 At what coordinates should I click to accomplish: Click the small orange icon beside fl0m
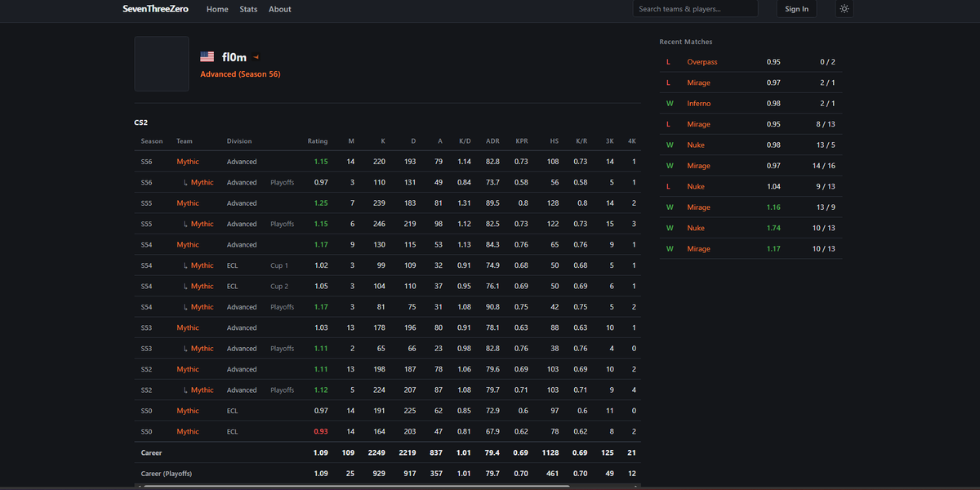(x=256, y=57)
